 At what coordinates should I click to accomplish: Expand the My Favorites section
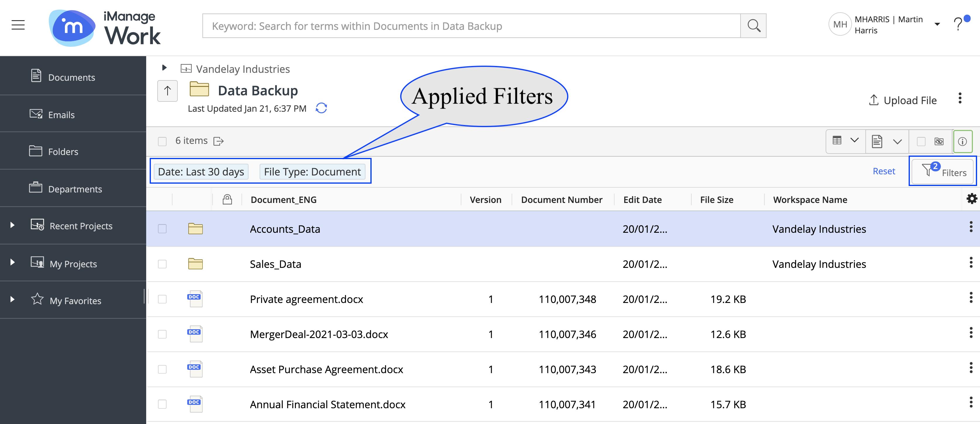(x=13, y=299)
